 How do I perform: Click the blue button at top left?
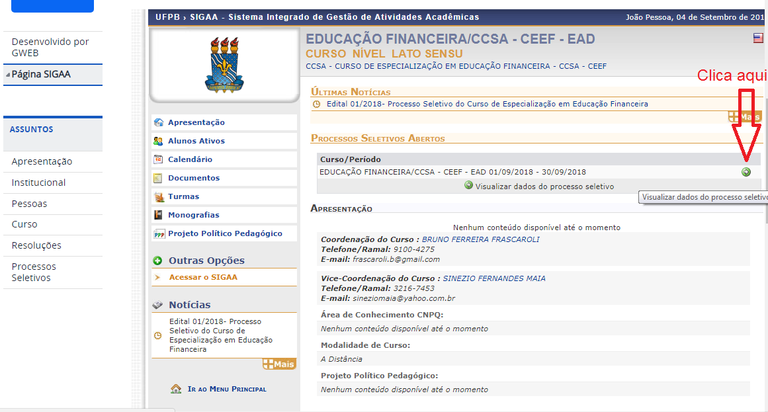52,6
